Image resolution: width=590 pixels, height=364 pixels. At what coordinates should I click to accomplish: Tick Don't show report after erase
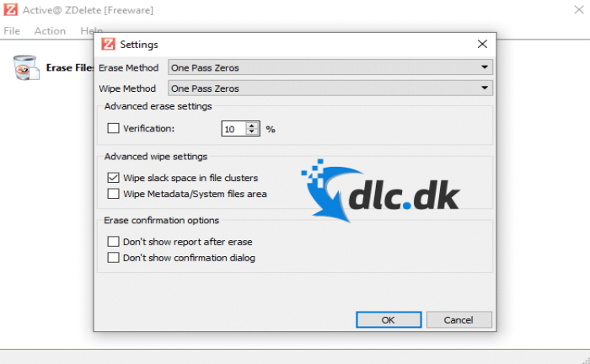coord(113,242)
